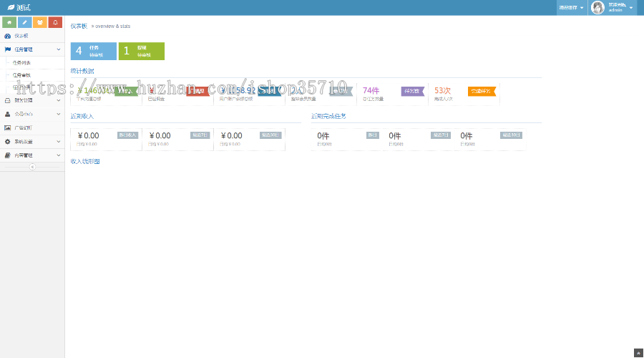
Task: Click the gray badge on the first 0件 card
Action: [373, 135]
